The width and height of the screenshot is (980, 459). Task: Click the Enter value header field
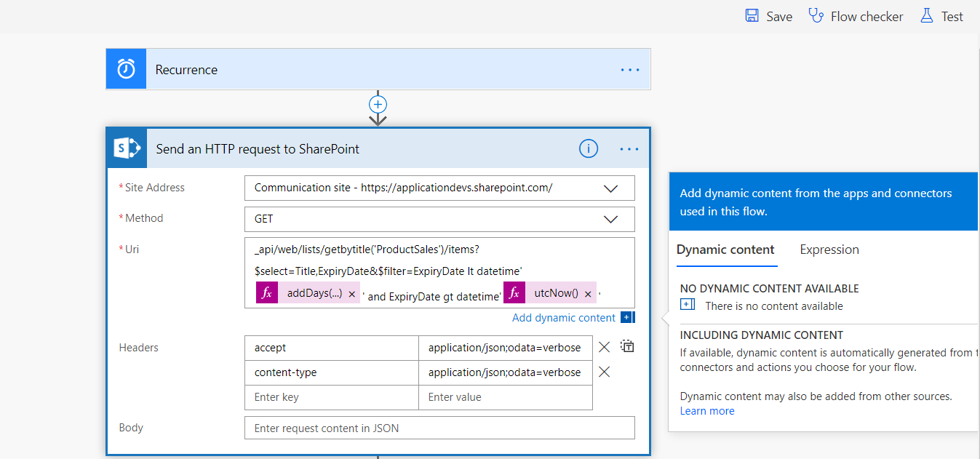(506, 397)
